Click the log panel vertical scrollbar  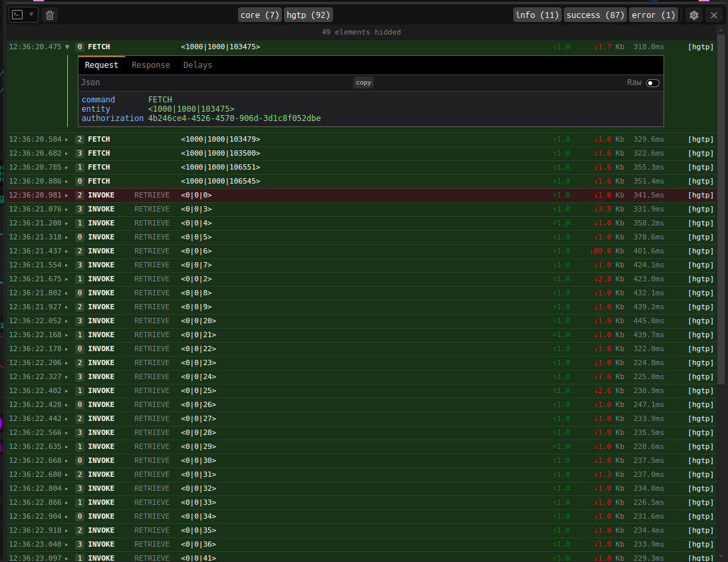721,209
